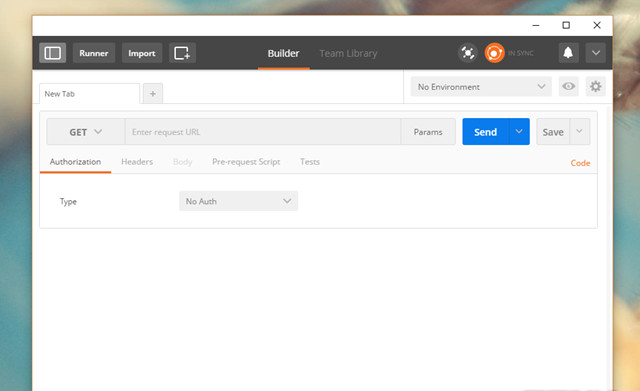Open the Pre-request Script tab

pyautogui.click(x=246, y=162)
